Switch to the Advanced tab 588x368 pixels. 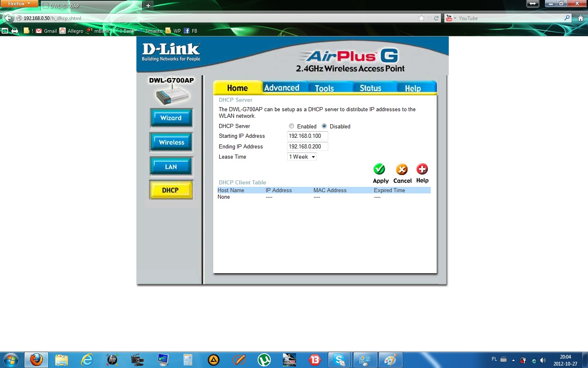click(282, 88)
